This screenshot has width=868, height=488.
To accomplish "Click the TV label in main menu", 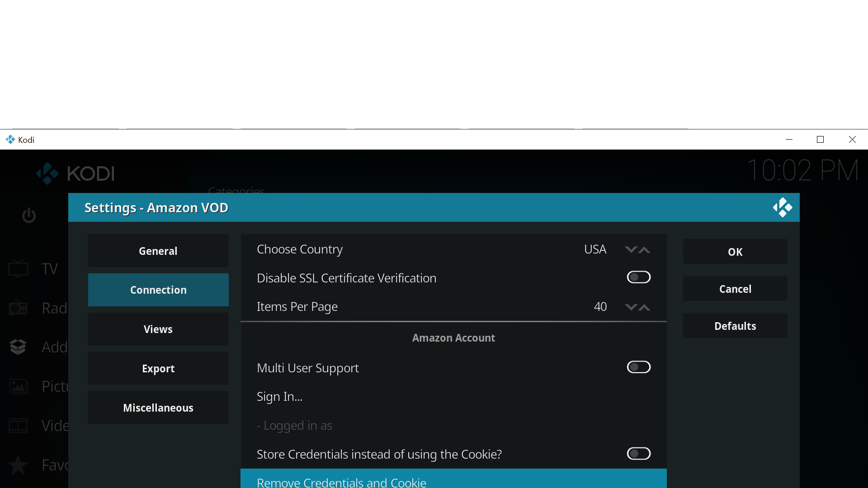I will [50, 269].
